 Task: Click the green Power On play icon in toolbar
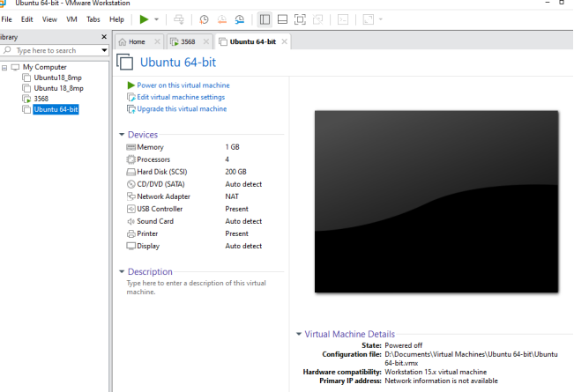tap(145, 18)
